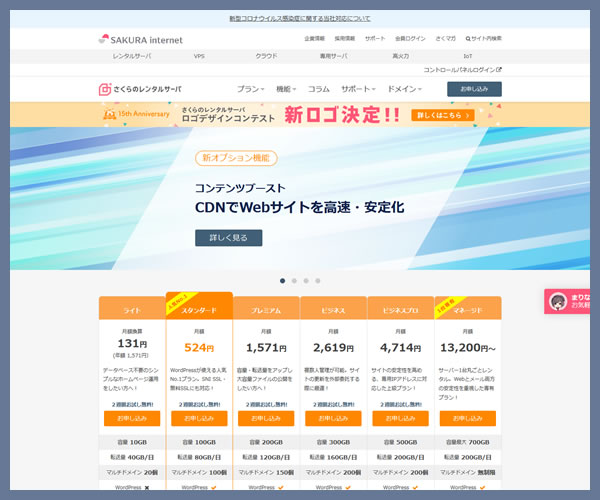Click the 詳しく見る hero button
Image resolution: width=600 pixels, height=500 pixels.
point(228,238)
